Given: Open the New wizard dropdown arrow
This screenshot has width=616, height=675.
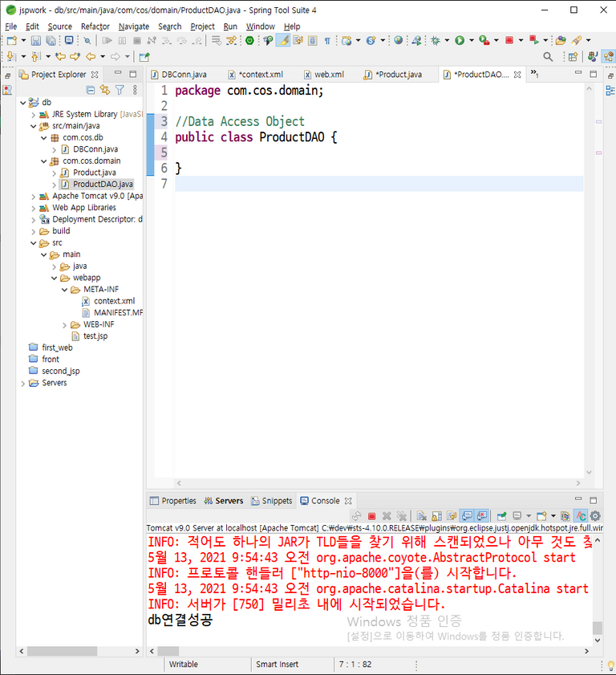Looking at the screenshot, I should (x=23, y=40).
